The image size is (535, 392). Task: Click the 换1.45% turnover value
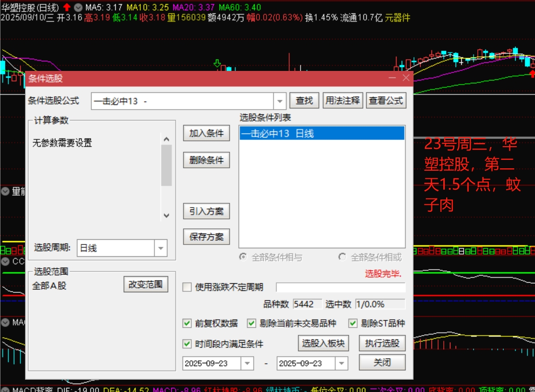coord(321,17)
